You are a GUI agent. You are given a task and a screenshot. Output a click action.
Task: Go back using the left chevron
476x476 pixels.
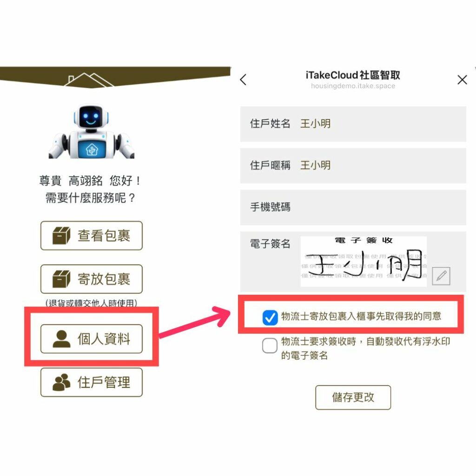pos(243,79)
